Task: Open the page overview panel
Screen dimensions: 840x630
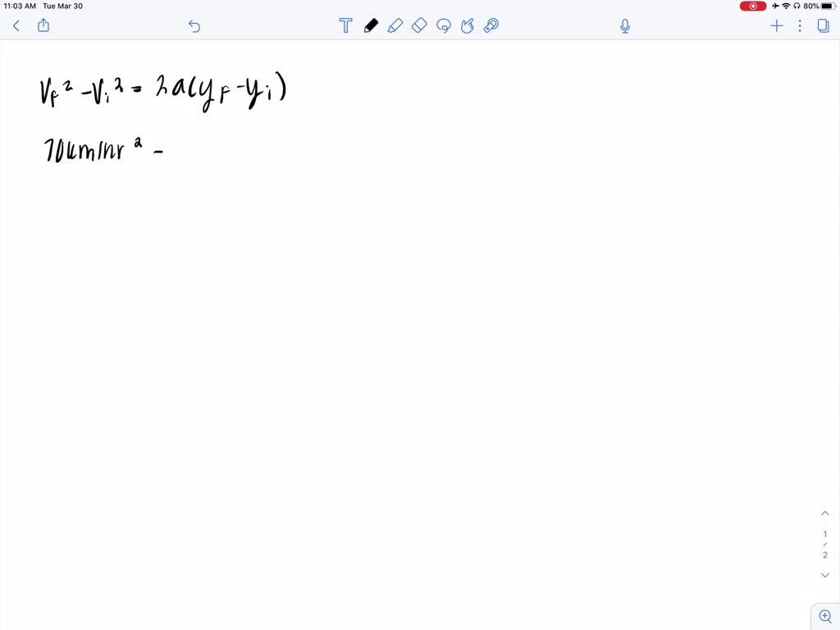Action: [x=824, y=25]
